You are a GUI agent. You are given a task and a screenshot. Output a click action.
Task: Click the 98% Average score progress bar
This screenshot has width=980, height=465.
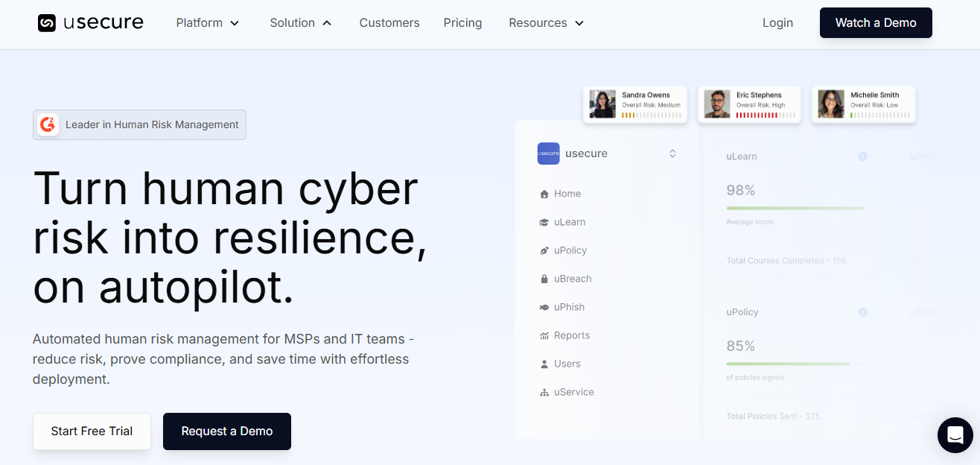click(795, 209)
